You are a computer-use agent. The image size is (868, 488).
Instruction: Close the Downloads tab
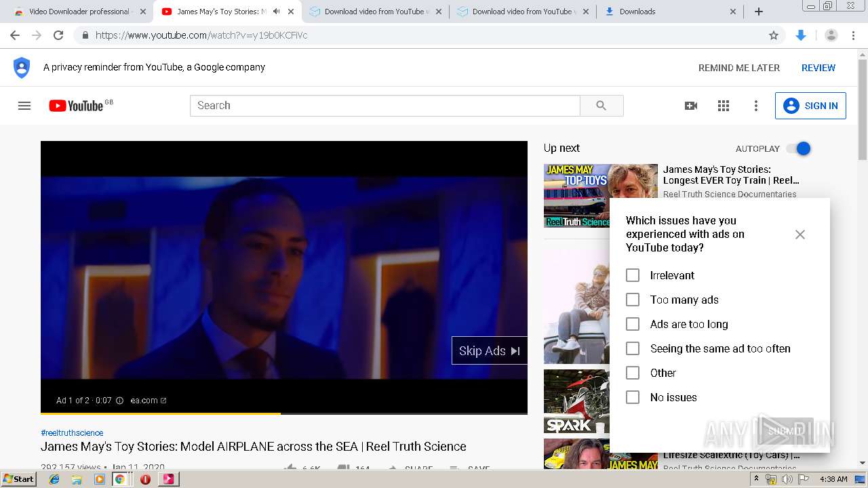(733, 12)
